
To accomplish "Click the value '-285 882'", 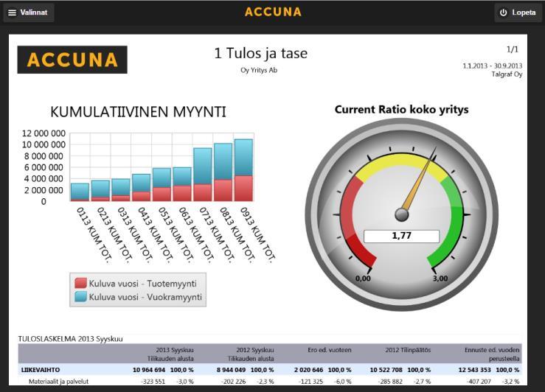I will point(390,382).
